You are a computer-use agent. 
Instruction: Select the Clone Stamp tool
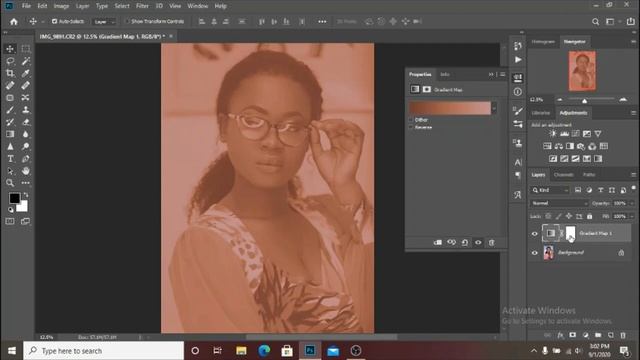tap(25, 110)
